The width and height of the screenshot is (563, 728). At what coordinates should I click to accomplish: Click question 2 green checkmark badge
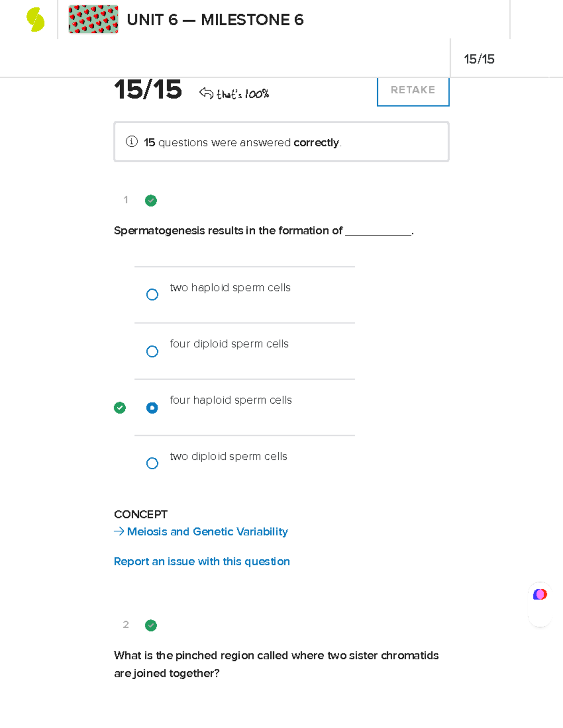(x=151, y=625)
